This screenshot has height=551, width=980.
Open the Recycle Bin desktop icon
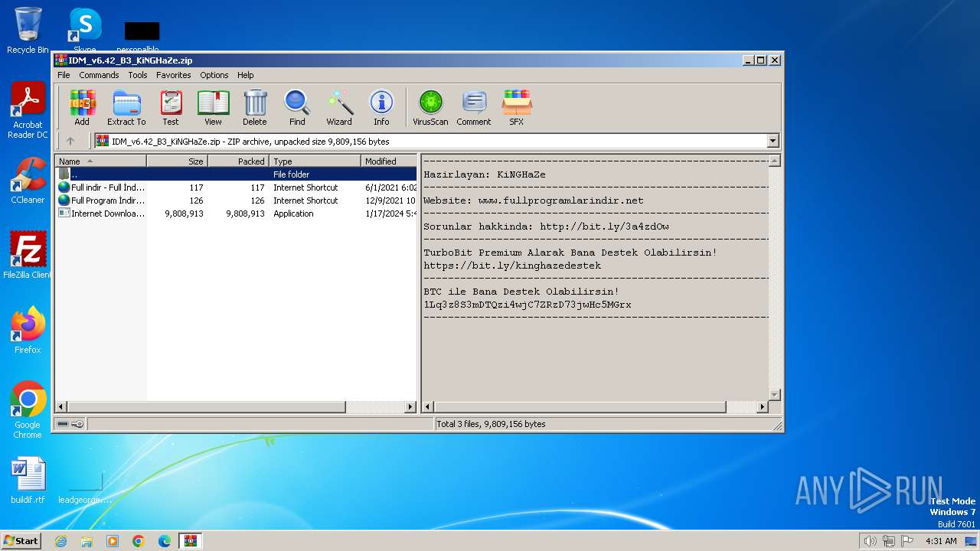coord(28,31)
